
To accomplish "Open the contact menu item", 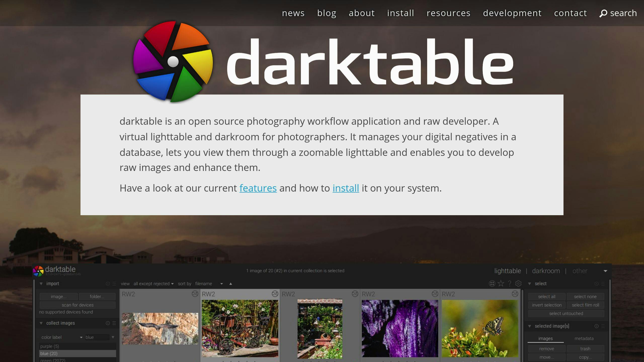I will point(570,13).
